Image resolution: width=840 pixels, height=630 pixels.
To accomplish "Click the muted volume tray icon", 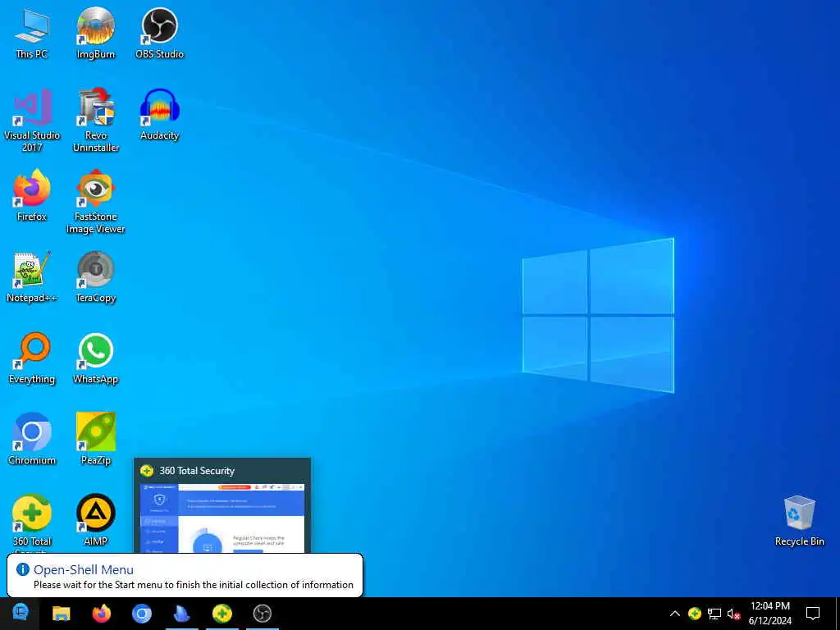I will pos(733,614).
